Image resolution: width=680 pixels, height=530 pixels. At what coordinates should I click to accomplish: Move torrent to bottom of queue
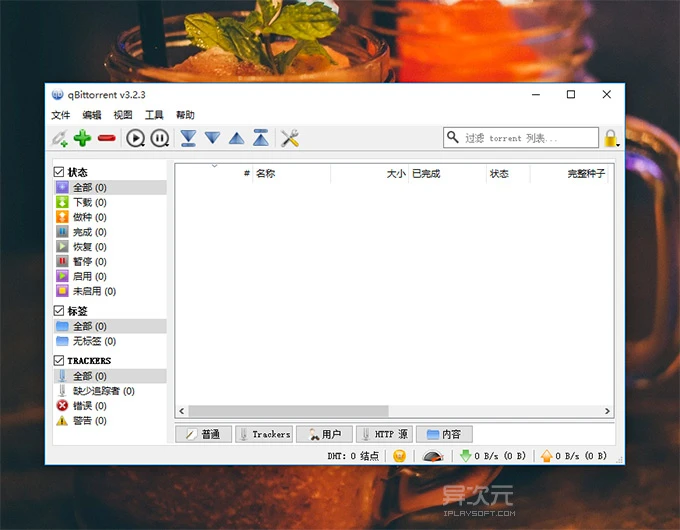[188, 138]
